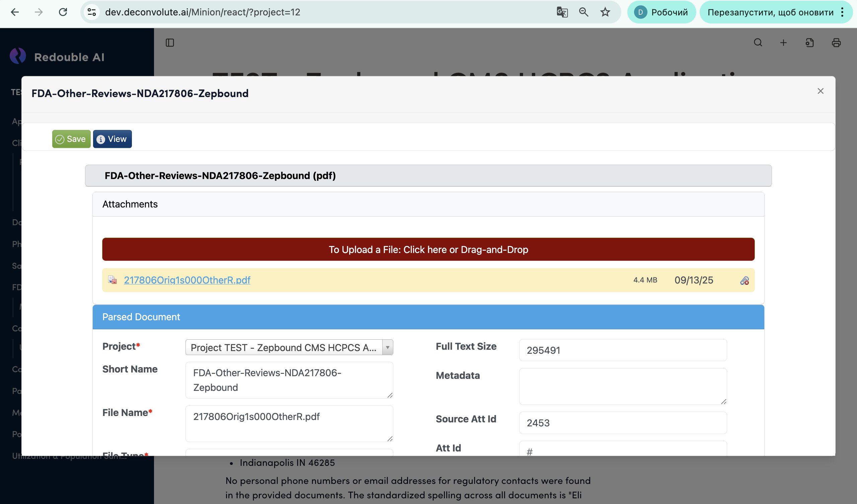Screen dimensions: 857x504
Task: Close the FDA-Other-Reviews dialog with the X
Action: click(x=820, y=91)
